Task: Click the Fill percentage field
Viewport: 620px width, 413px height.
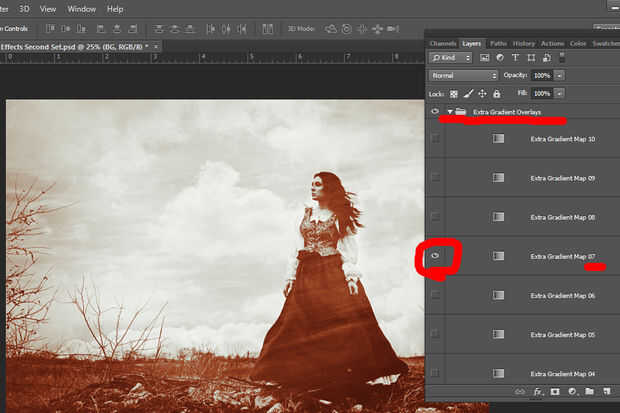Action: (541, 93)
